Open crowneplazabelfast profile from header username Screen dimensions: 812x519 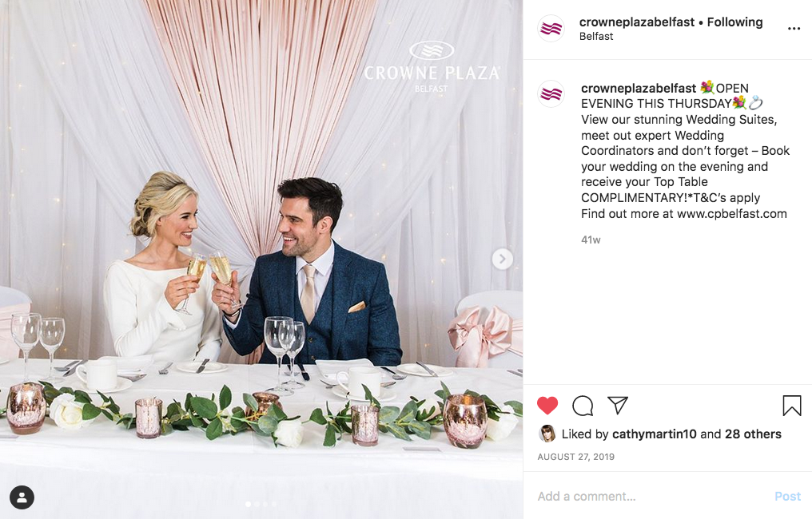[x=636, y=22]
